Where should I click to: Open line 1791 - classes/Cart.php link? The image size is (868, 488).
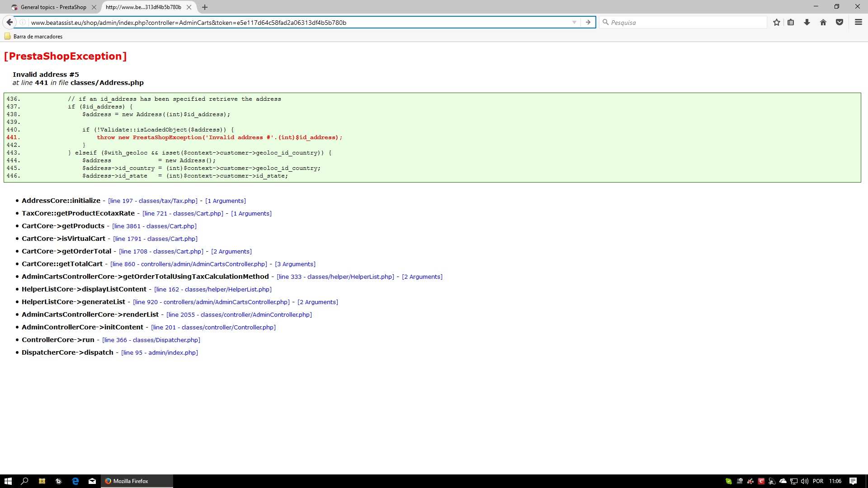[155, 239]
